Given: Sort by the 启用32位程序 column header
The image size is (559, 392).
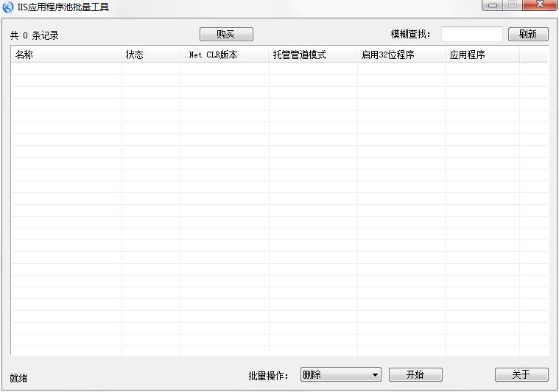Looking at the screenshot, I should click(401, 55).
